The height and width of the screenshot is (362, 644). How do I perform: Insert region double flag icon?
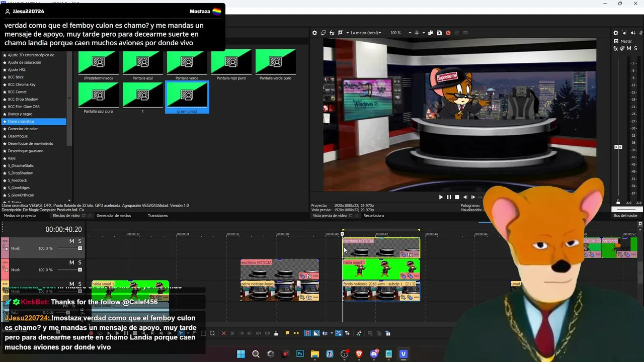click(296, 333)
